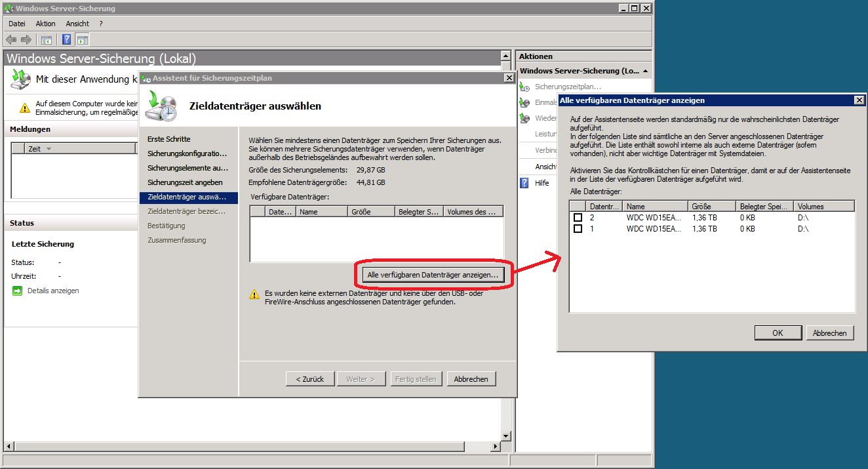Click 'Volumes' column header in disk dialog
The image size is (868, 469).
tap(824, 206)
